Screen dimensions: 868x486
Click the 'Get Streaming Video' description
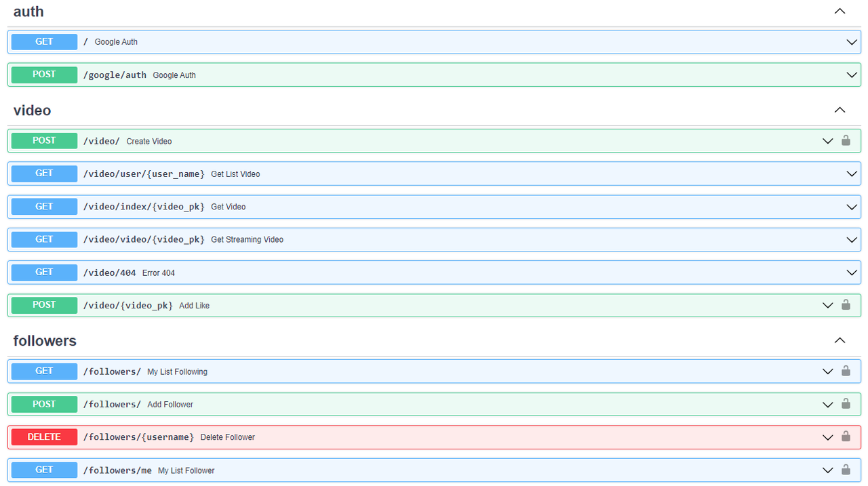click(x=247, y=239)
